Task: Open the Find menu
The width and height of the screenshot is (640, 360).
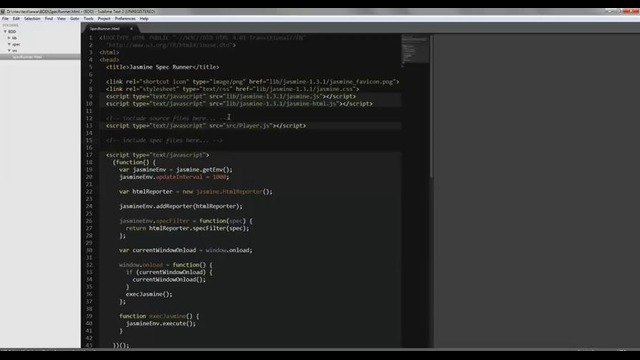Action: (49, 19)
